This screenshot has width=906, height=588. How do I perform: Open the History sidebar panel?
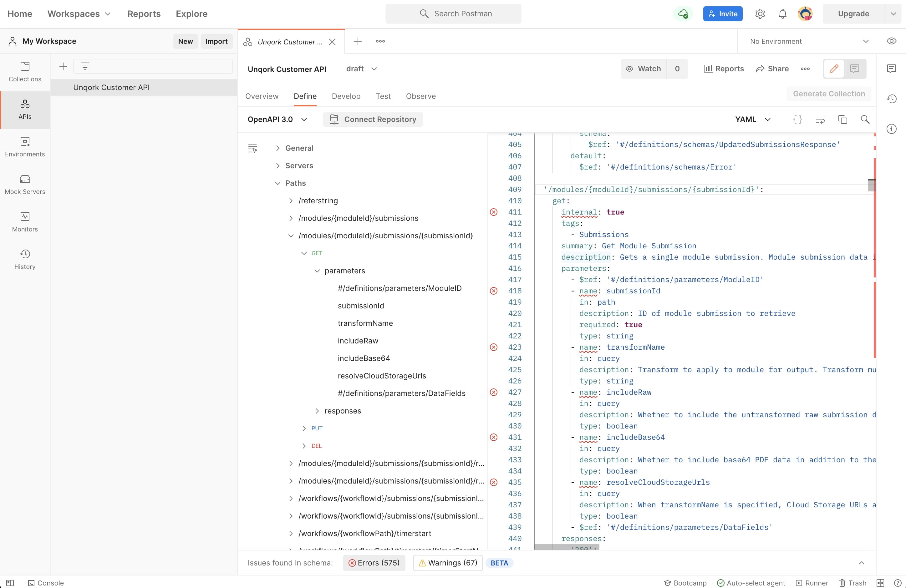click(25, 260)
